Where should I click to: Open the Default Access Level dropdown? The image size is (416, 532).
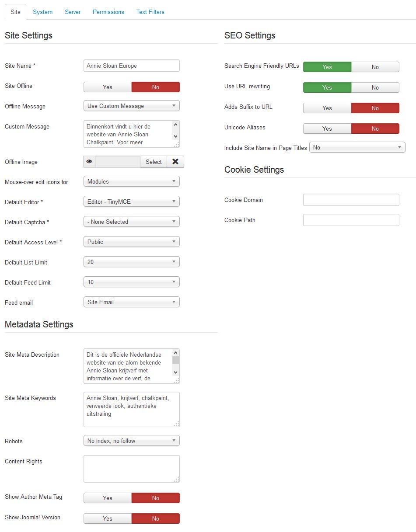(x=132, y=242)
